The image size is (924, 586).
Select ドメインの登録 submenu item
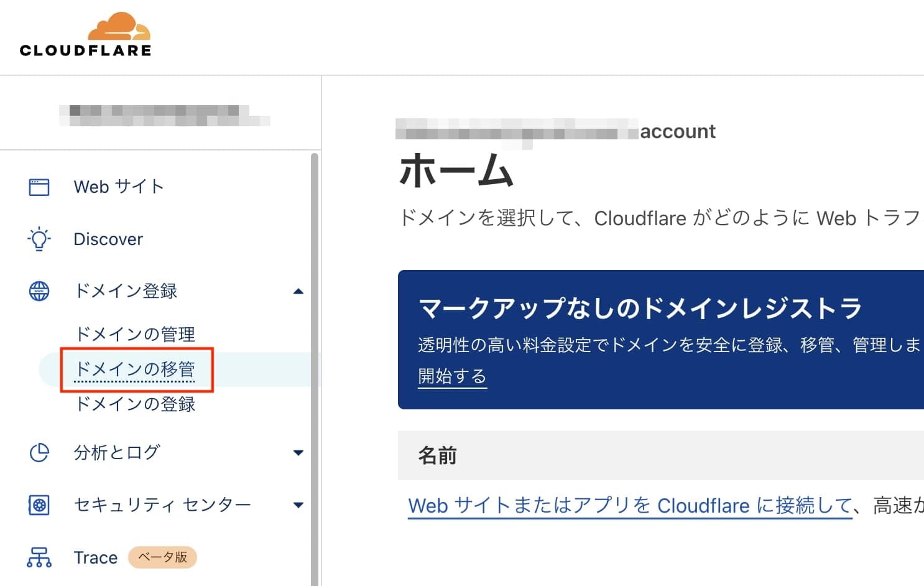pyautogui.click(x=135, y=404)
